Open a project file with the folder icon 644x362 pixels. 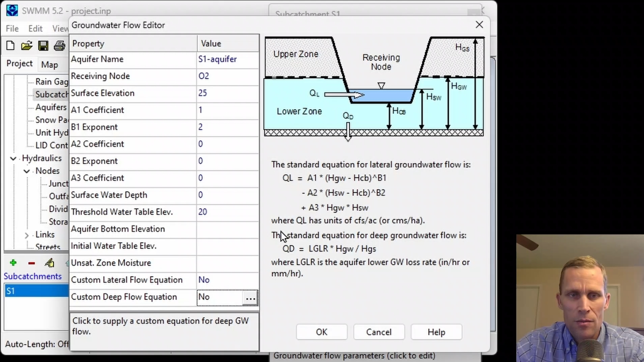coord(27,46)
